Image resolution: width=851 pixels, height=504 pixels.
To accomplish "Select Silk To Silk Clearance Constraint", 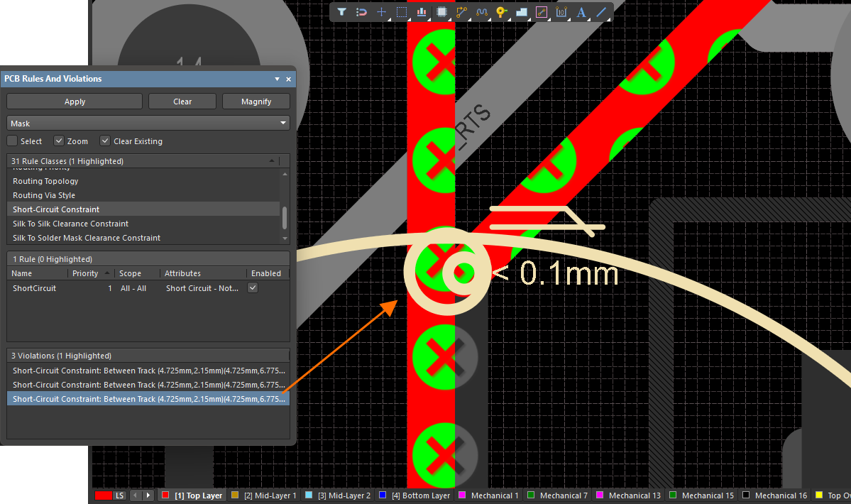I will coord(144,224).
